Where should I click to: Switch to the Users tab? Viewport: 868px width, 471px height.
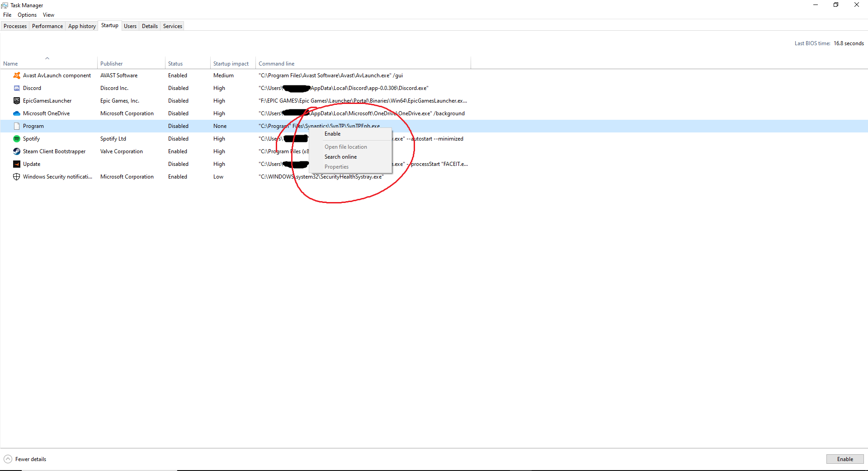pos(130,26)
